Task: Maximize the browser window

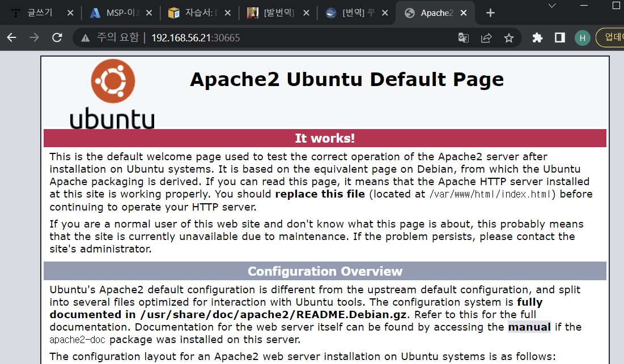Action: [616, 5]
